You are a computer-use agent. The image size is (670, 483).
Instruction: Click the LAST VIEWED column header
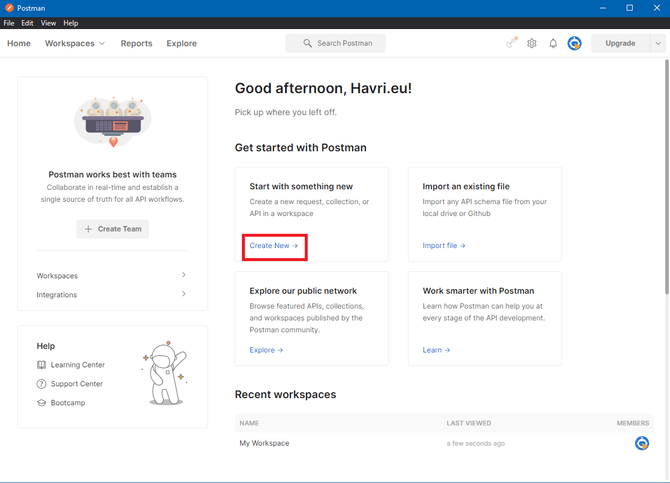[469, 423]
